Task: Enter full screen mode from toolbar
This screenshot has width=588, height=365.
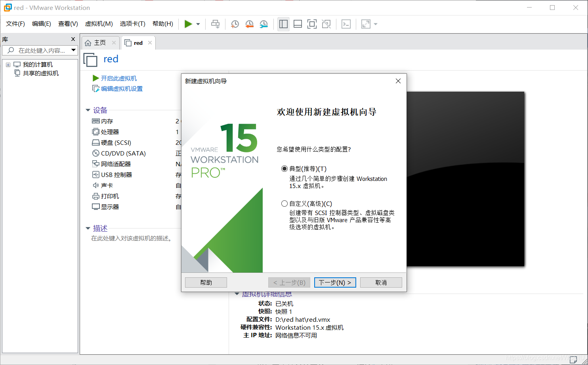Action: tap(312, 24)
